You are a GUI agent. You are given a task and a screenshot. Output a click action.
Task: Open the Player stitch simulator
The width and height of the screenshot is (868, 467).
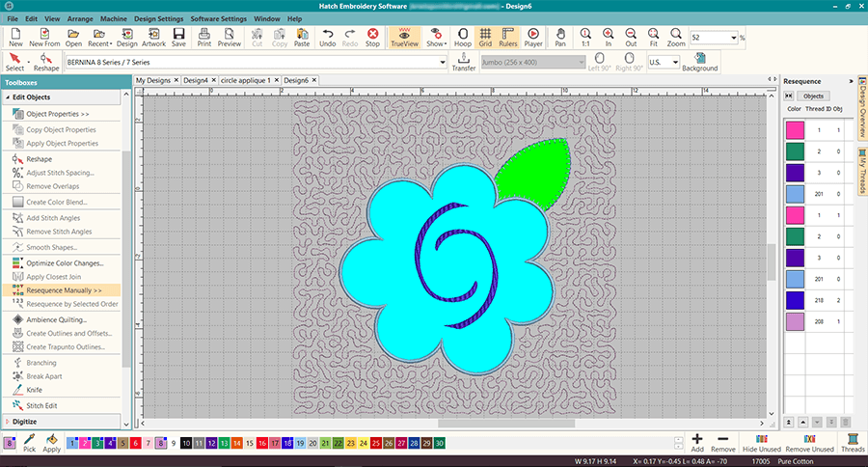[x=532, y=38]
